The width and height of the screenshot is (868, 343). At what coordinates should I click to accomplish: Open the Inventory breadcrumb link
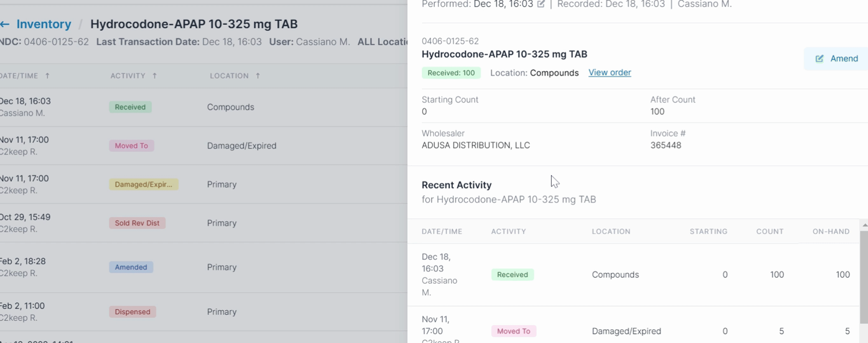tap(44, 24)
